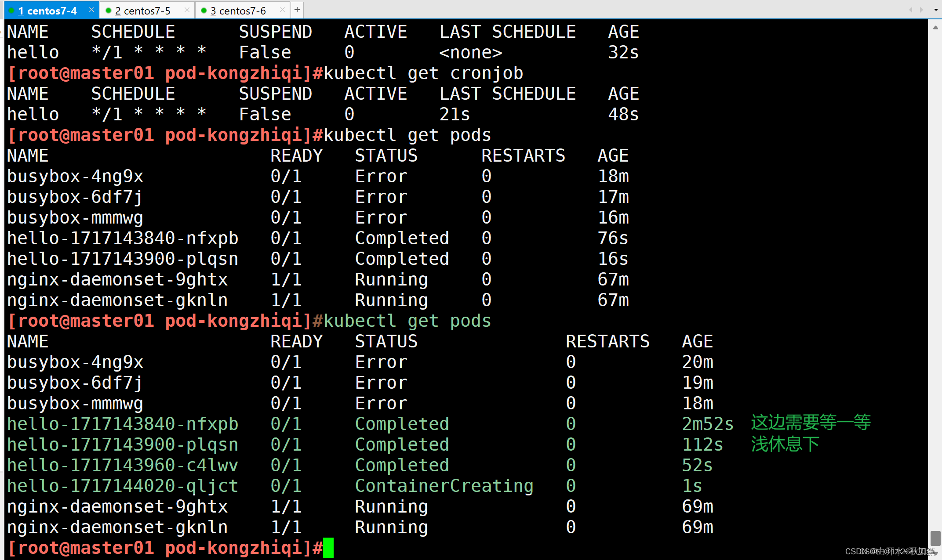Click the scrollbar up arrow
942x560 pixels.
point(935,27)
